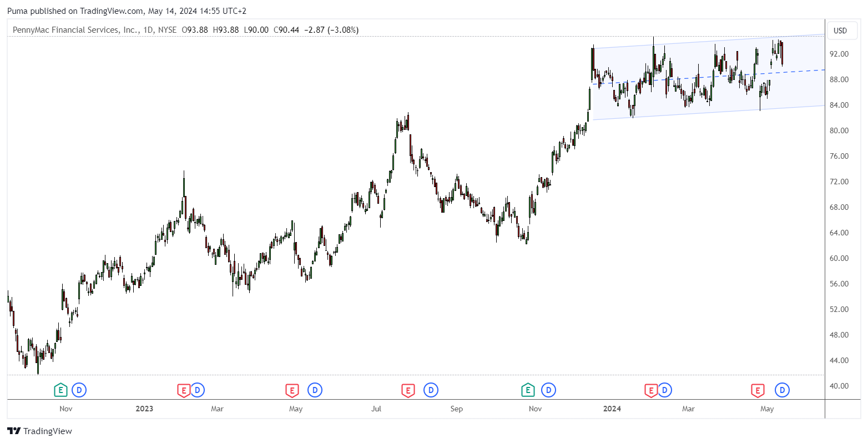Viewport: 868px width, 443px height.
Task: Click the dividend marker just left of the Mar 2023 label
Action: (198, 390)
